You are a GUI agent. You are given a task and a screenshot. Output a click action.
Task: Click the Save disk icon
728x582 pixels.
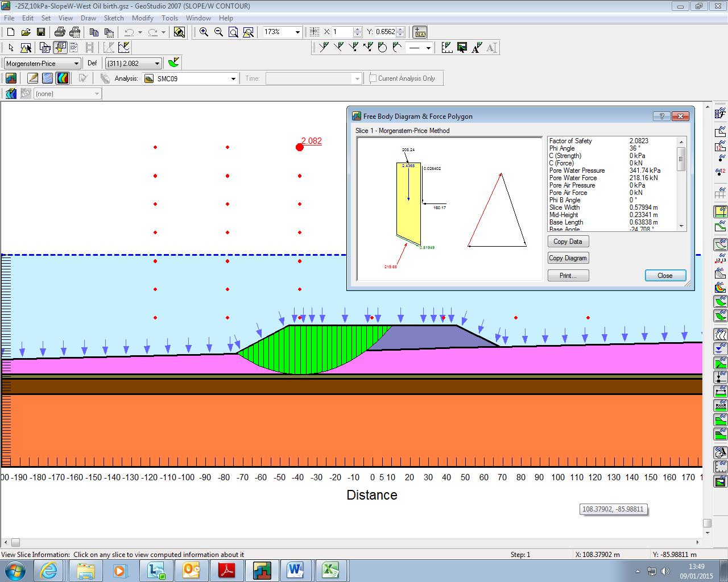40,32
